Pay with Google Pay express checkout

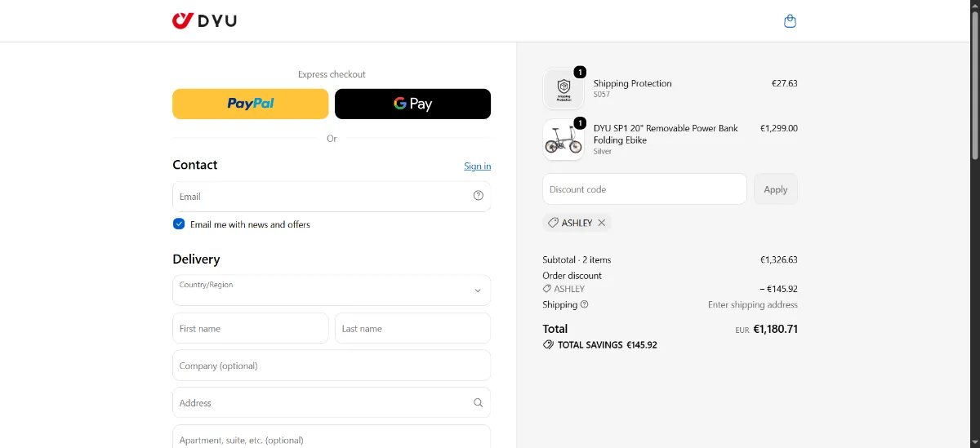point(412,104)
